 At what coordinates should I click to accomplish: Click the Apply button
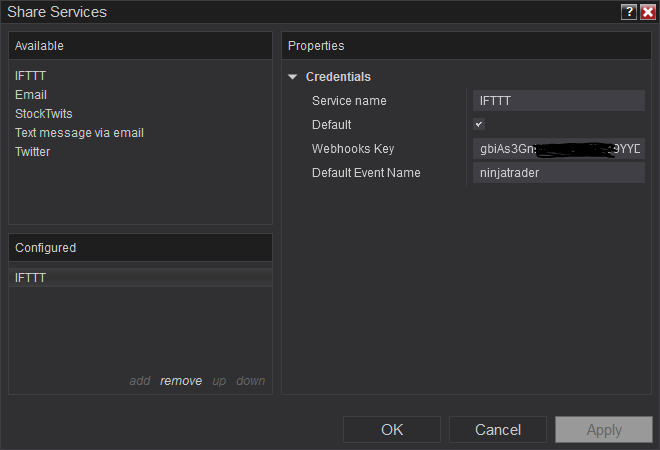(604, 429)
